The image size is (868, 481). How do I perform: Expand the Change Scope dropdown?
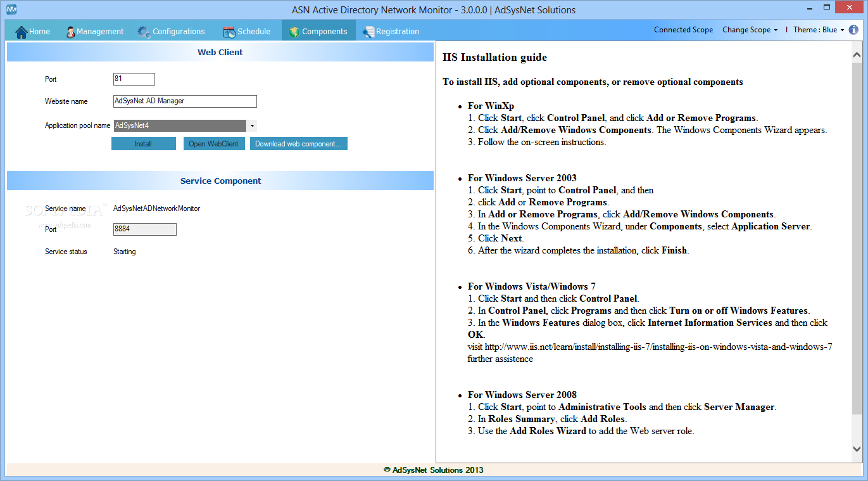[750, 30]
